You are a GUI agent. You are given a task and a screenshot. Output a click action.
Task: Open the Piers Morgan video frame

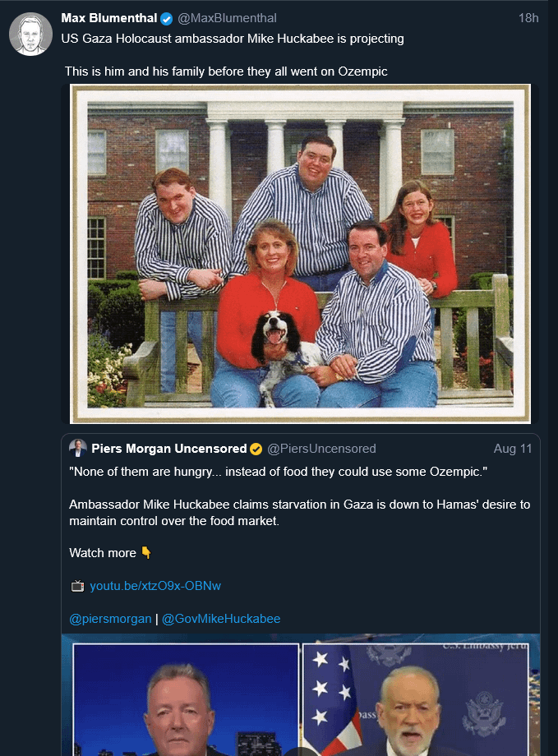[187, 699]
